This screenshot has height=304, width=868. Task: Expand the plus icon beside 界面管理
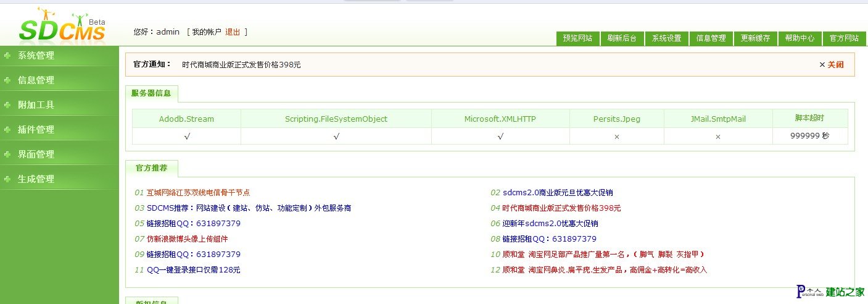[7, 154]
